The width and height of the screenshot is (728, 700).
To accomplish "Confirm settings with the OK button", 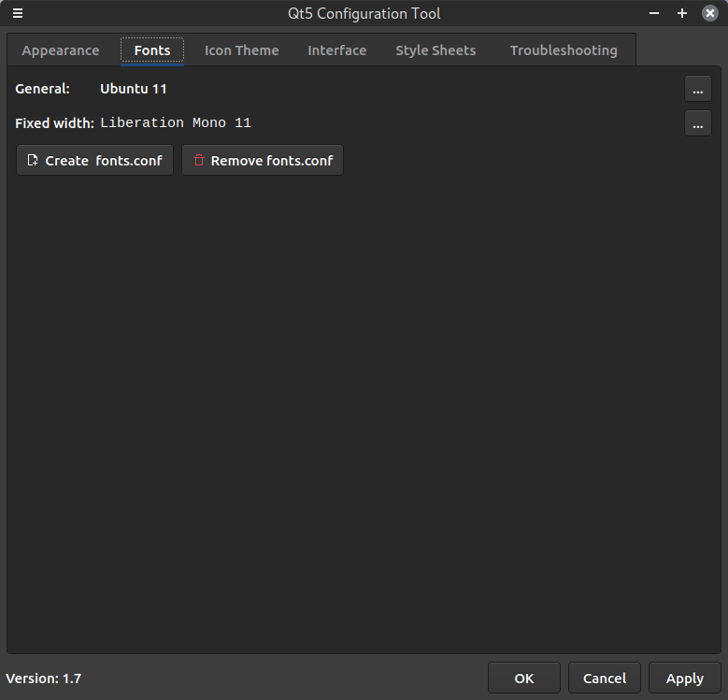I will [x=523, y=679].
